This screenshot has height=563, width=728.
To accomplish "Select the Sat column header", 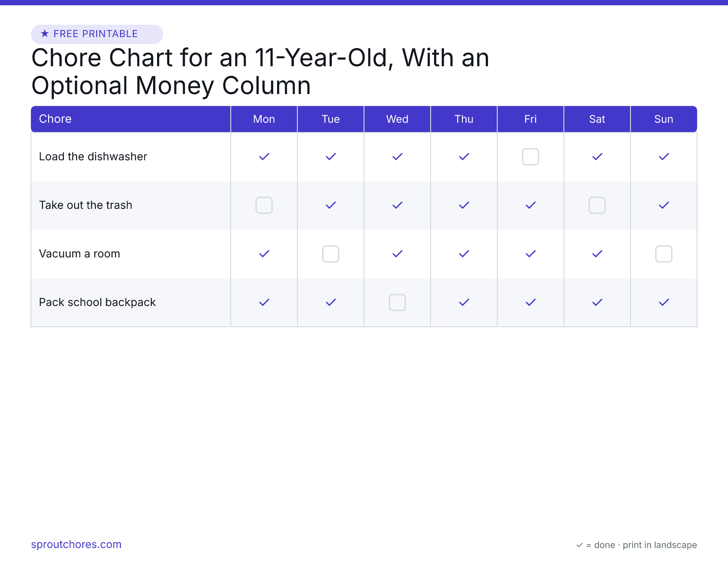I will 597,119.
